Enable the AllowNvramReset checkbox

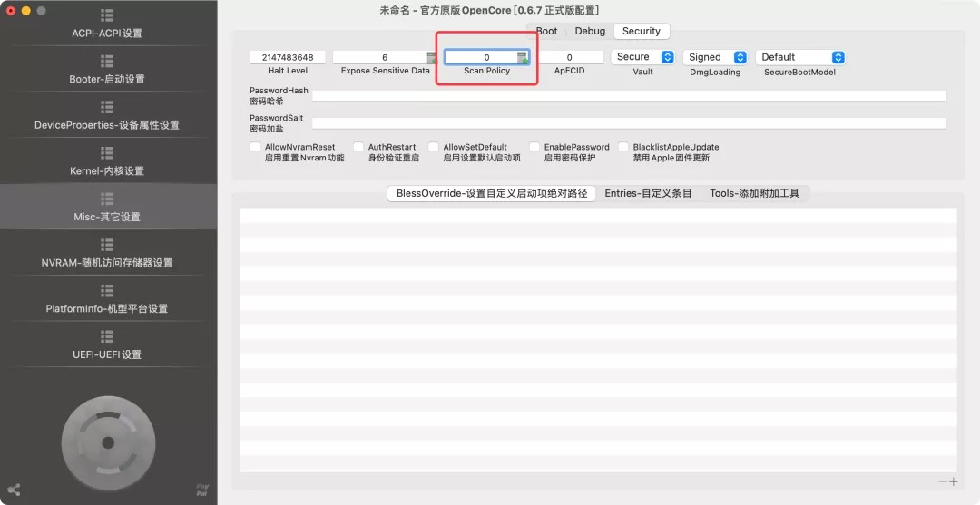pyautogui.click(x=255, y=147)
